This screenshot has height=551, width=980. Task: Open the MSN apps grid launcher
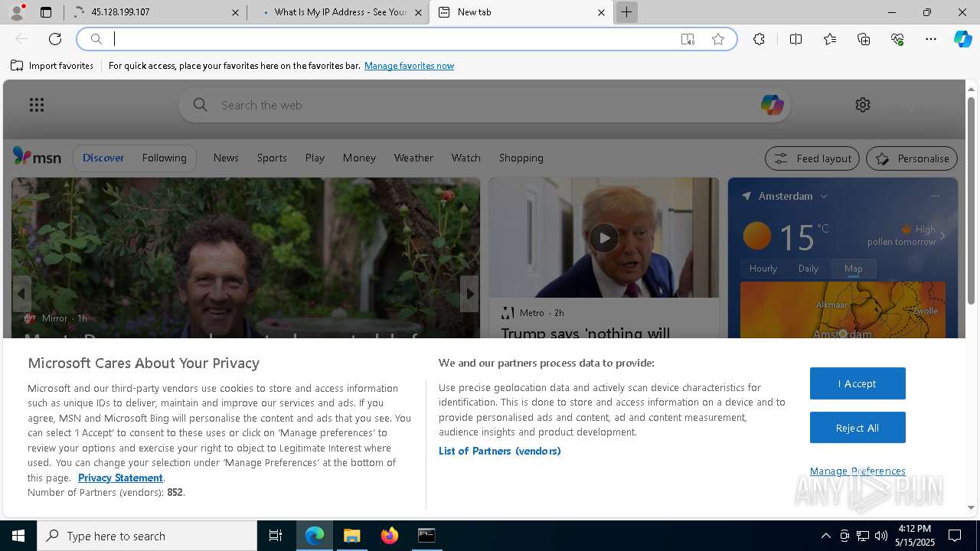[x=36, y=105]
